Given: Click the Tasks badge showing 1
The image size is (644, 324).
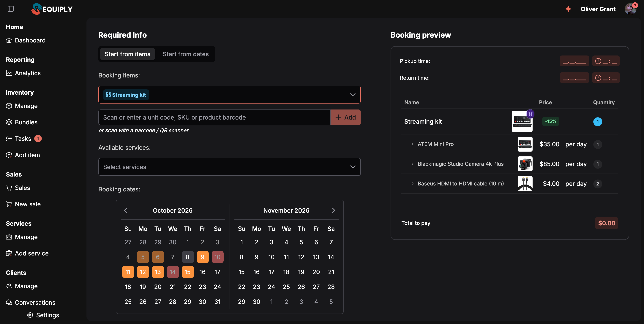Looking at the screenshot, I should click(38, 138).
